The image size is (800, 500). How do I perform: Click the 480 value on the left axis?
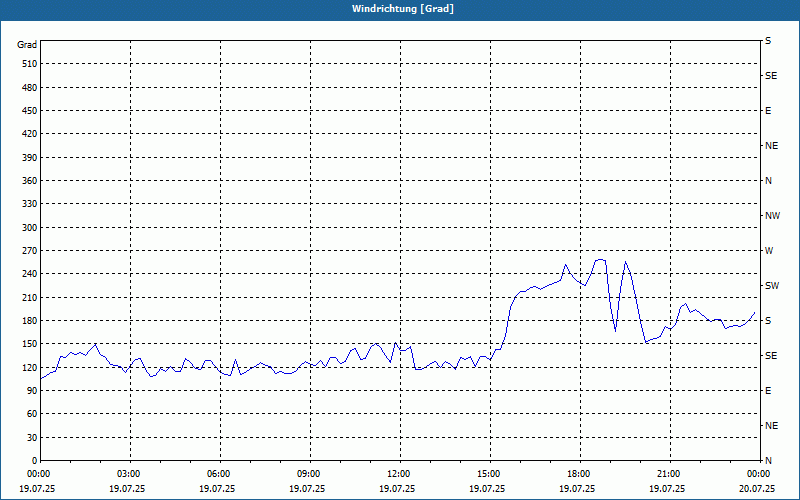click(x=30, y=87)
